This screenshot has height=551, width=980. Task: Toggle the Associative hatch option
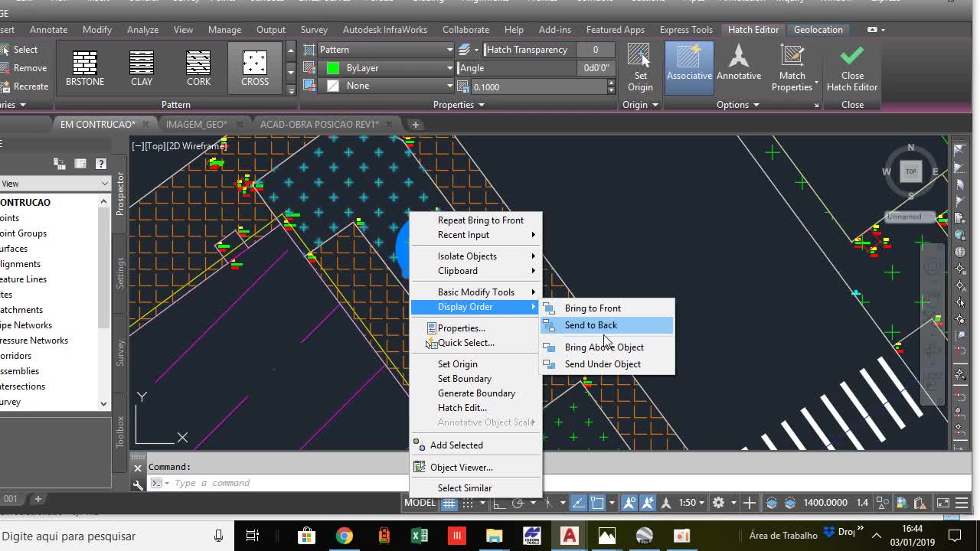tap(689, 67)
